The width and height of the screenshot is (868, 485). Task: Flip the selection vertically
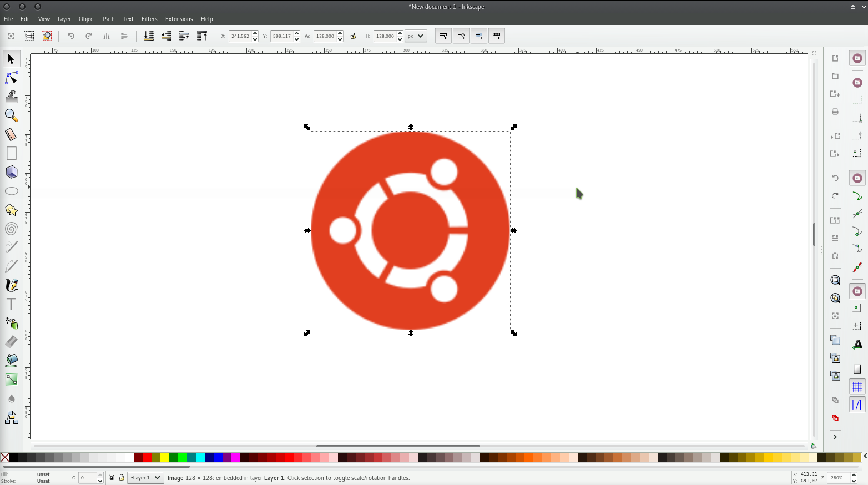click(124, 36)
